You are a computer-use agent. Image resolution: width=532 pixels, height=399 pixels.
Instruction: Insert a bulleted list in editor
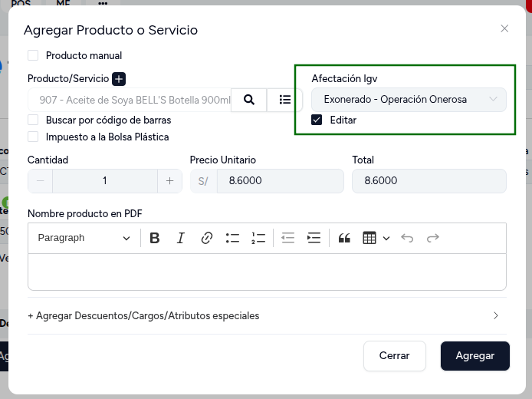[x=232, y=238]
